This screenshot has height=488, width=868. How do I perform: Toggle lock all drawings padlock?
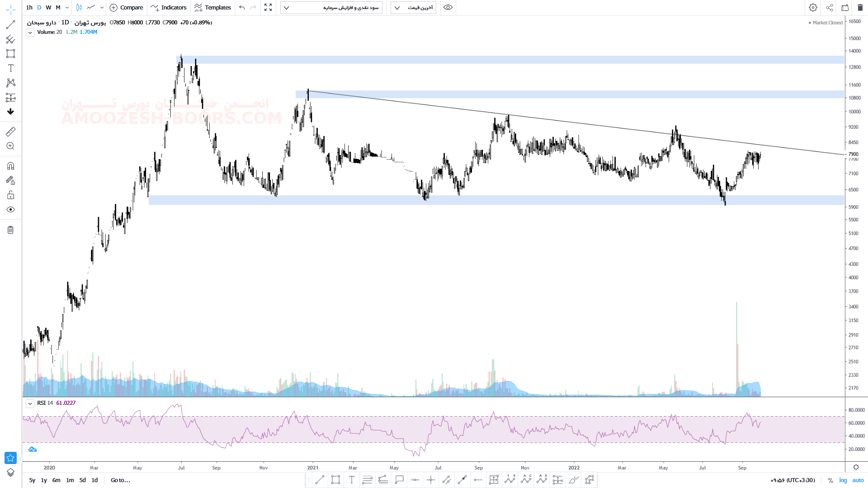point(10,195)
